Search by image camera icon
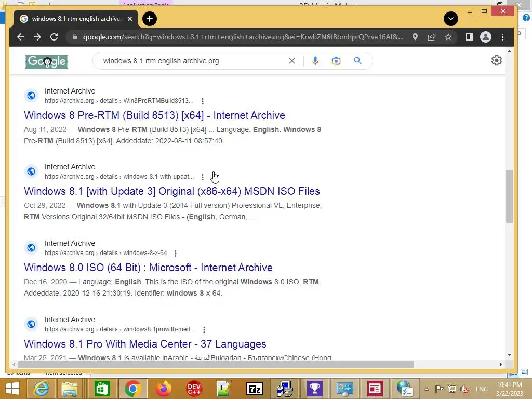 (336, 61)
